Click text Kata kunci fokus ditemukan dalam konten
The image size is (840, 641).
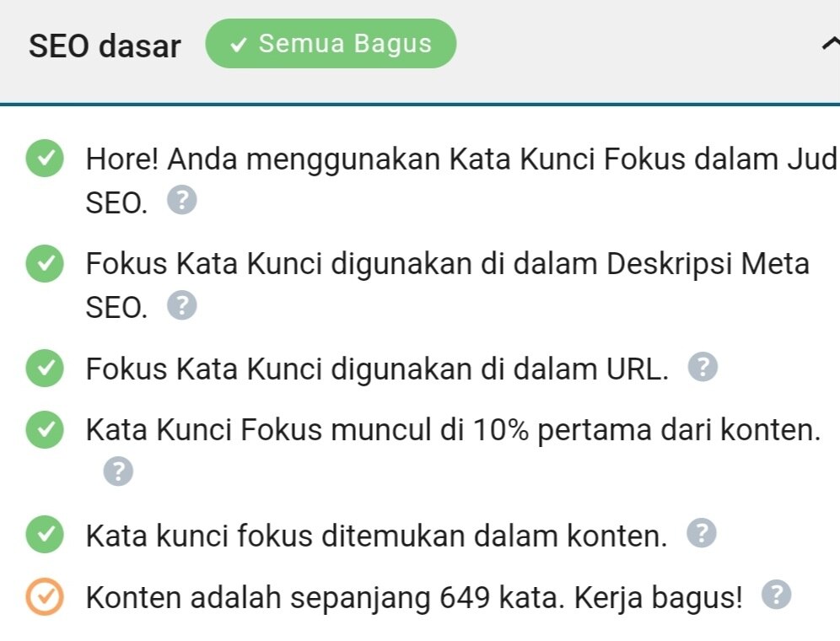376,535
